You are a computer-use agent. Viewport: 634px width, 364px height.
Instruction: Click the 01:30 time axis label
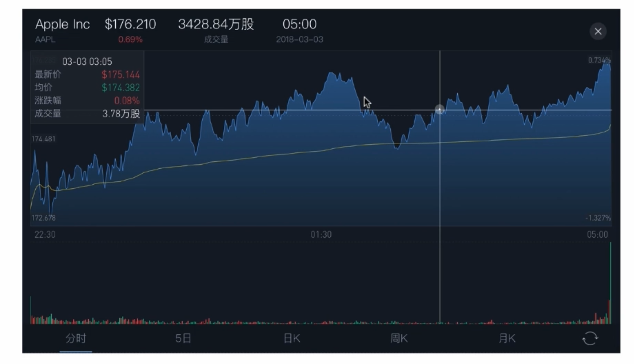[x=321, y=235]
